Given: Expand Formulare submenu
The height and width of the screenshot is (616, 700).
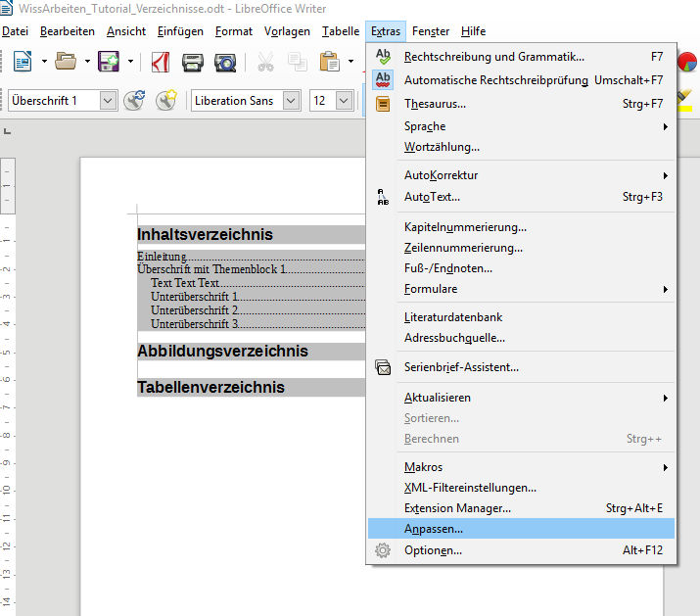Looking at the screenshot, I should point(521,289).
